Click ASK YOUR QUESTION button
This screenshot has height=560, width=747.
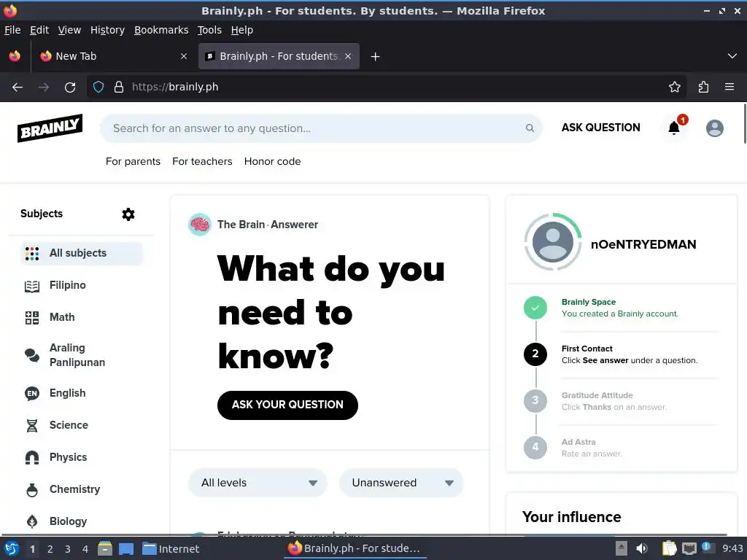tap(287, 405)
